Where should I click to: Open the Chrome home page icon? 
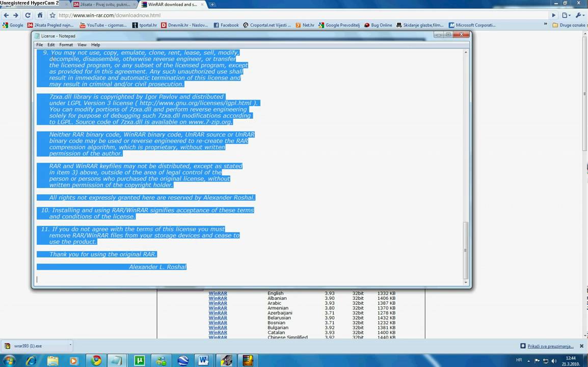40,15
